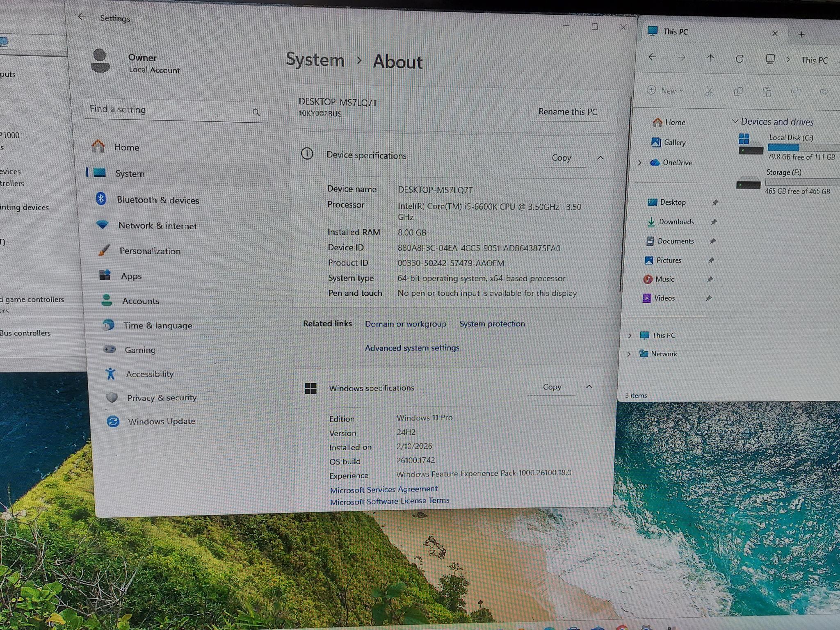
Task: Open Gallery in File Explorer navigation pane
Action: pos(668,142)
